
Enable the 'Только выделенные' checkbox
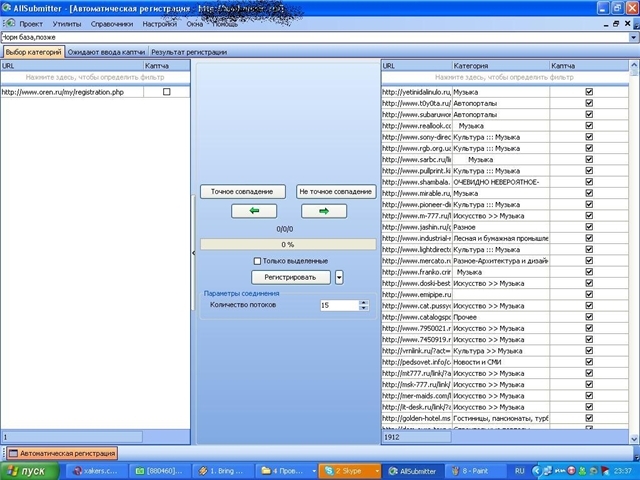(x=257, y=261)
